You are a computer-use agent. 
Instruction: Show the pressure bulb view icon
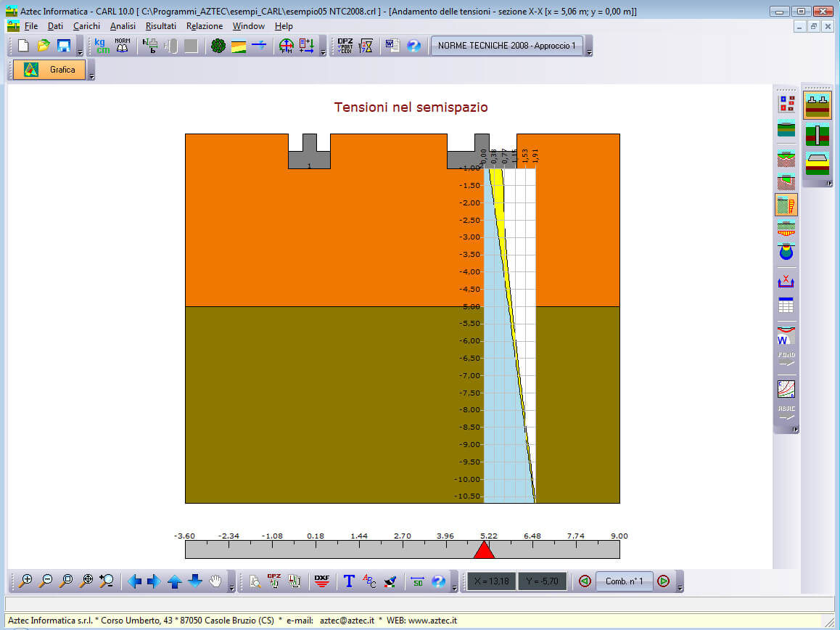tap(786, 253)
